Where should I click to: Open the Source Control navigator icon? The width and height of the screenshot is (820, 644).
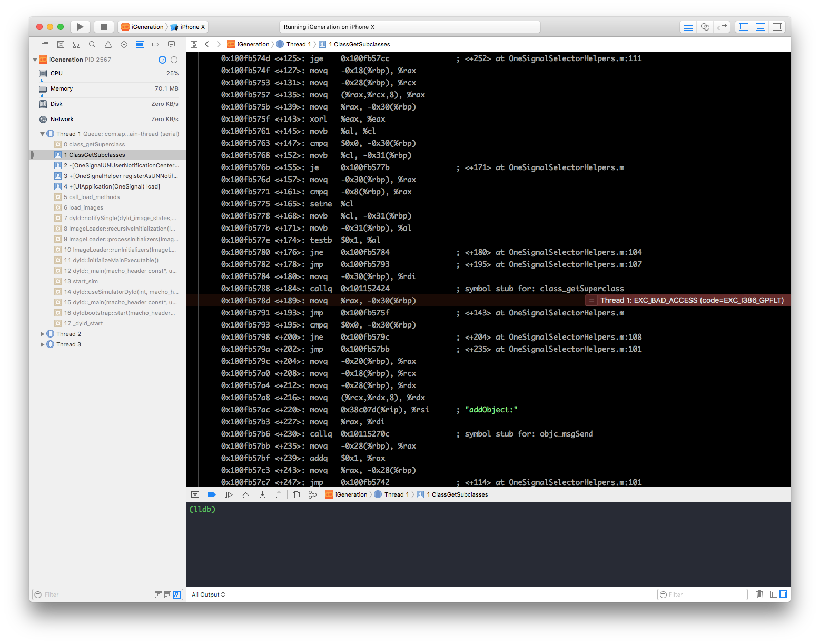(61, 45)
